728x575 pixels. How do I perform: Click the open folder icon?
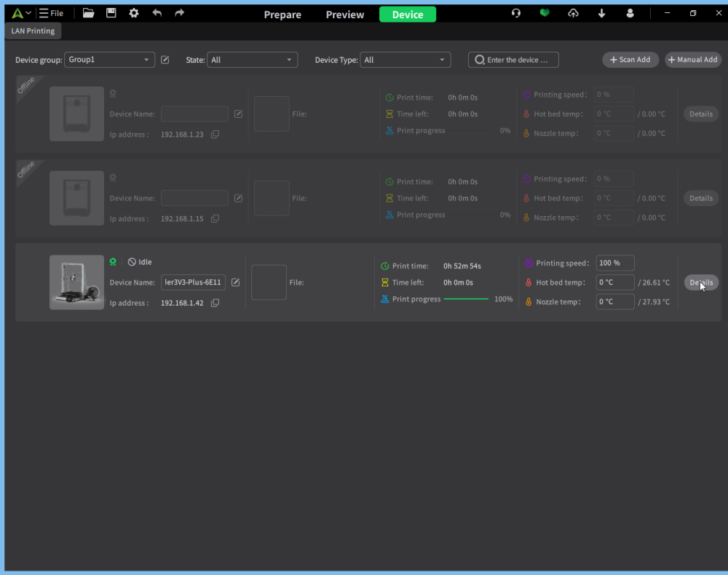pos(88,13)
